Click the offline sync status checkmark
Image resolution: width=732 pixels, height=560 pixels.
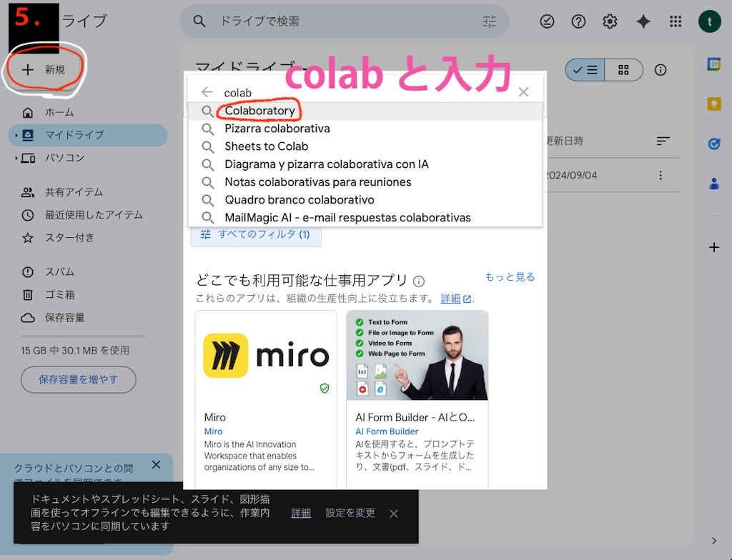click(x=547, y=21)
